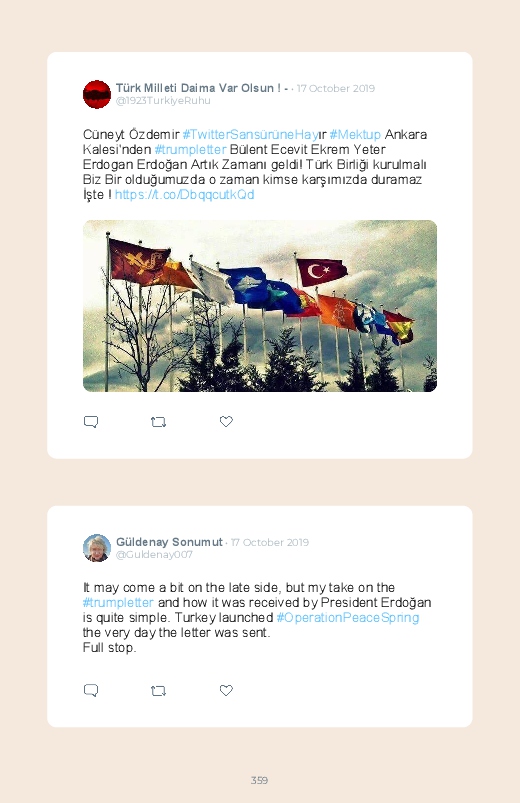Image resolution: width=520 pixels, height=803 pixels.
Task: Click the @Guldenay007 handle
Action: (154, 555)
